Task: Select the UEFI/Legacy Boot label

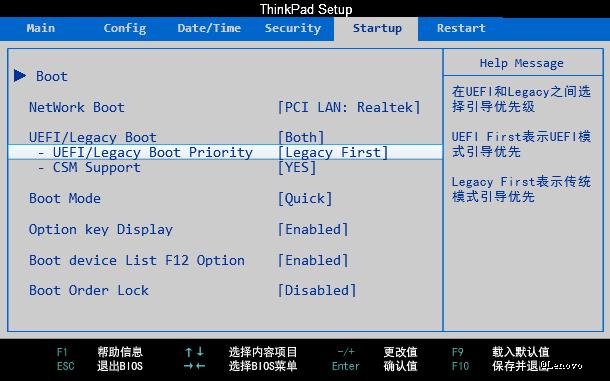Action: (x=93, y=137)
